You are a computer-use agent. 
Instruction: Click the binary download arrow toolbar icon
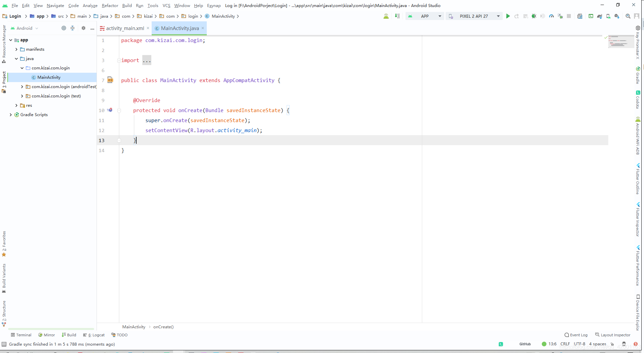pos(397,16)
